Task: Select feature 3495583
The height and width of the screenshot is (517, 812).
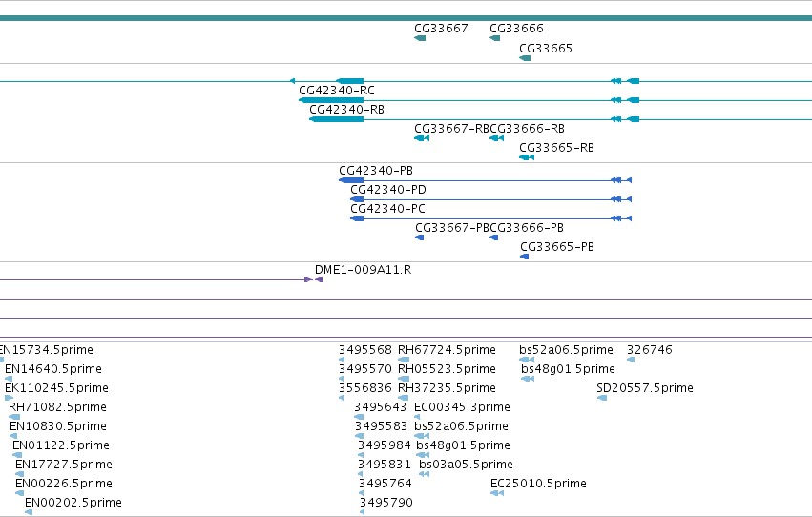Action: coord(381,427)
